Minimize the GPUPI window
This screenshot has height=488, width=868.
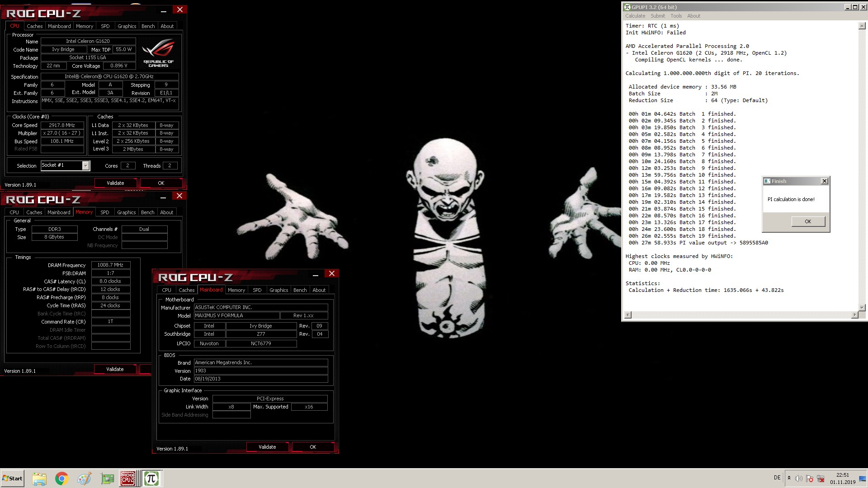[x=848, y=7]
